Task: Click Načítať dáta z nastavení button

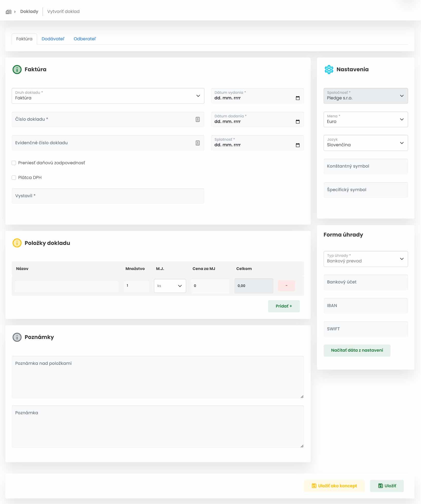Action: point(357,350)
